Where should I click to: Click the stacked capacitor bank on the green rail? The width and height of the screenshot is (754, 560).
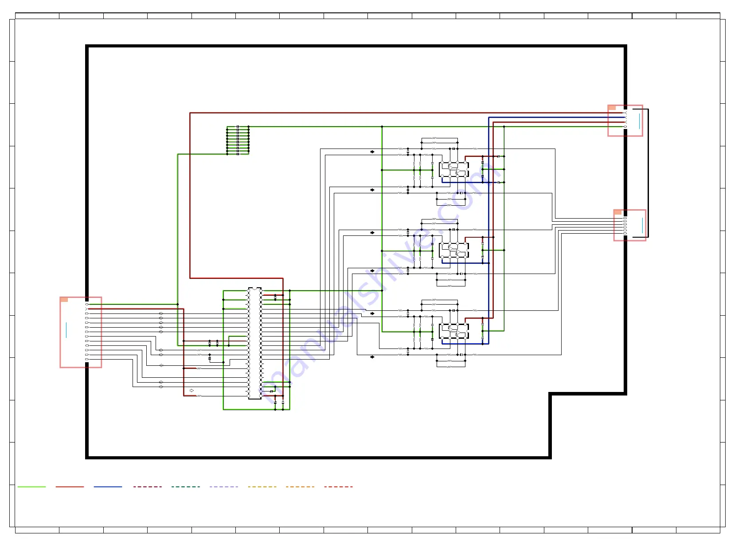click(238, 140)
